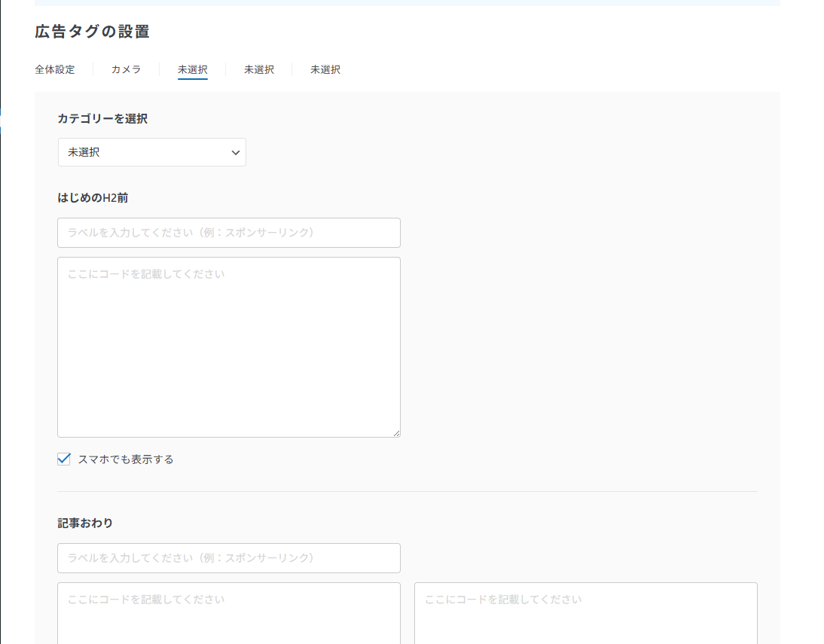Click the 広告タグの設置 page heading

[92, 32]
